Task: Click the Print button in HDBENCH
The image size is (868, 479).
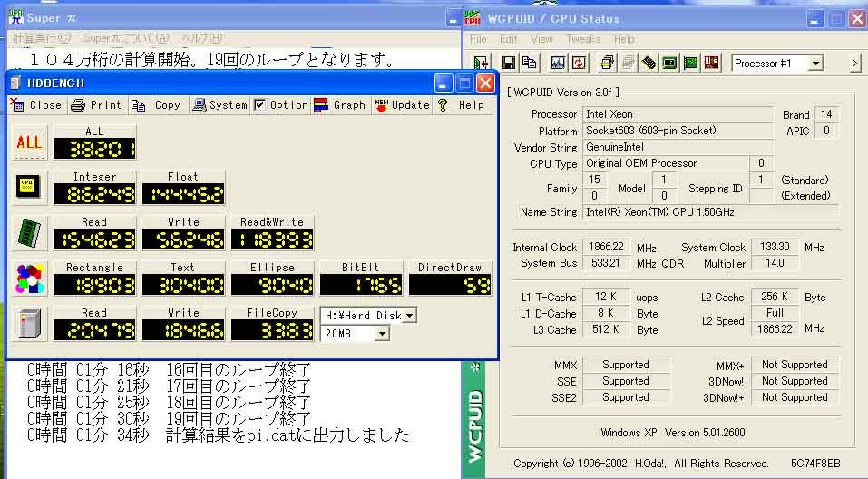Action: pyautogui.click(x=96, y=104)
